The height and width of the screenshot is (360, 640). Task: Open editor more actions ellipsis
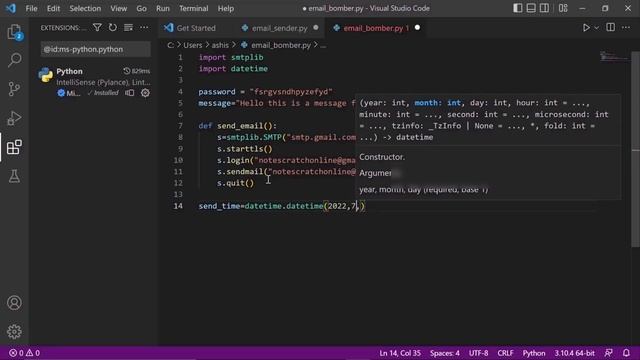tap(626, 27)
